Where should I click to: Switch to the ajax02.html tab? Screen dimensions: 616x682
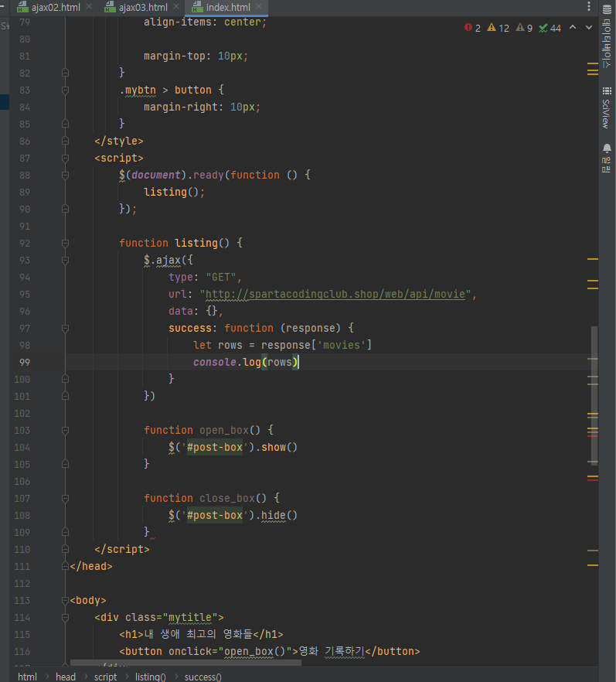pos(55,8)
